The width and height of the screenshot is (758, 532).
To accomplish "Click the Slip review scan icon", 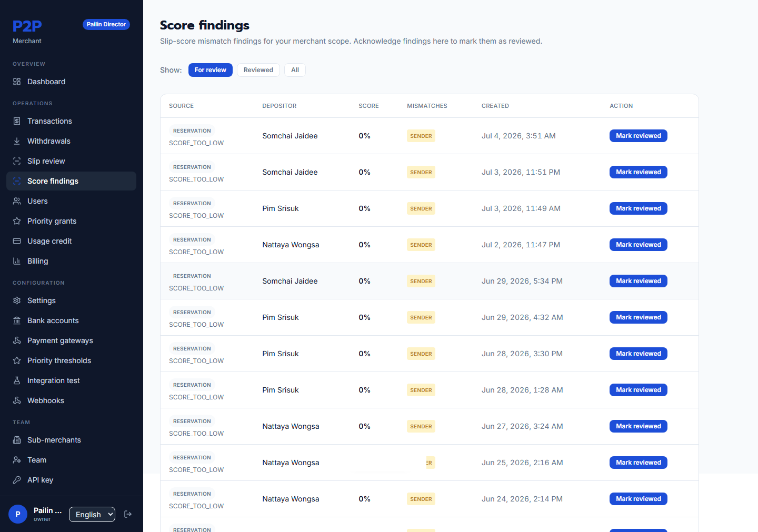I will pos(17,161).
